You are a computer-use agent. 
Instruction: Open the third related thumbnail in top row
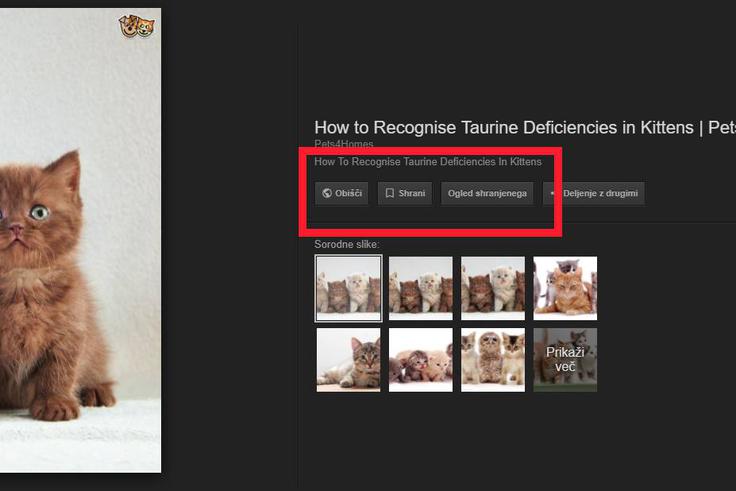pos(493,288)
